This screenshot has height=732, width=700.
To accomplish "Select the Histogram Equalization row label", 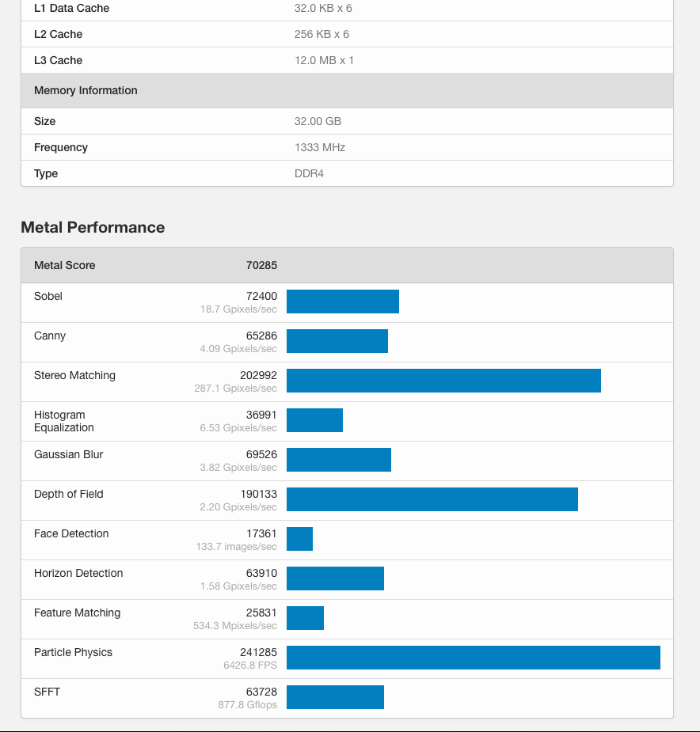I will point(64,421).
